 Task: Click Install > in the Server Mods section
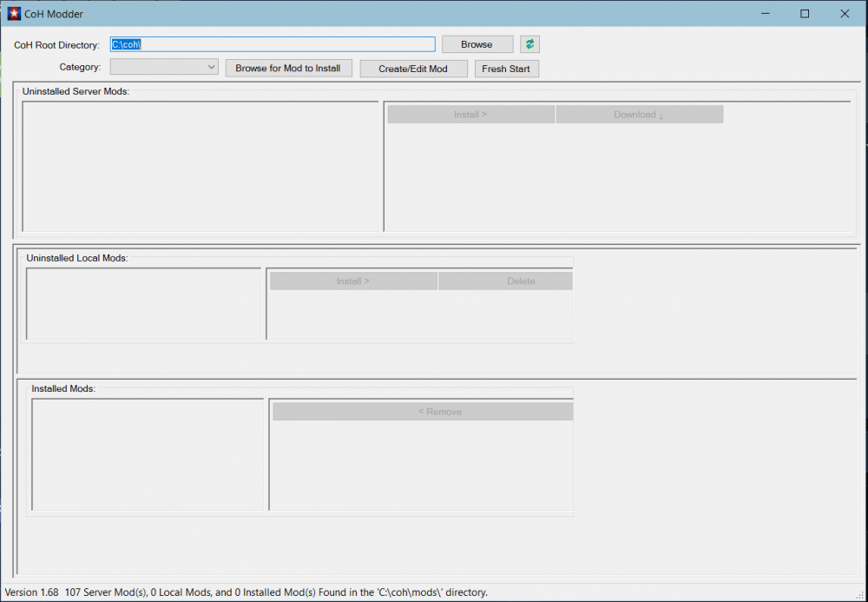click(x=470, y=115)
